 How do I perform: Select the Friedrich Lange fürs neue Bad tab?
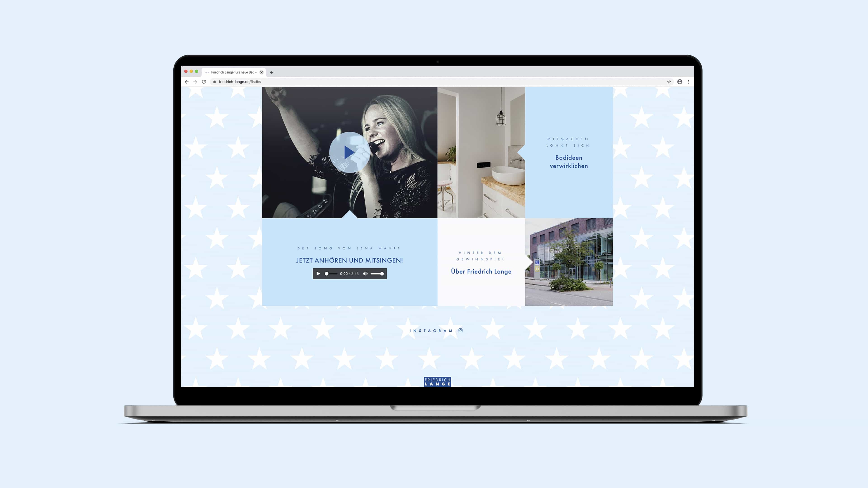click(233, 72)
